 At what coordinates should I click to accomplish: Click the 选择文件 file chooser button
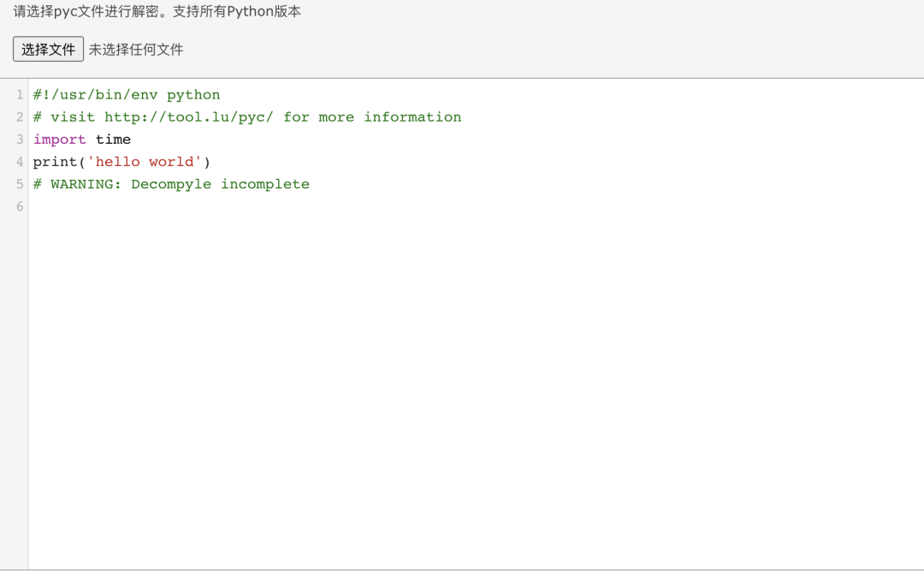(x=48, y=49)
